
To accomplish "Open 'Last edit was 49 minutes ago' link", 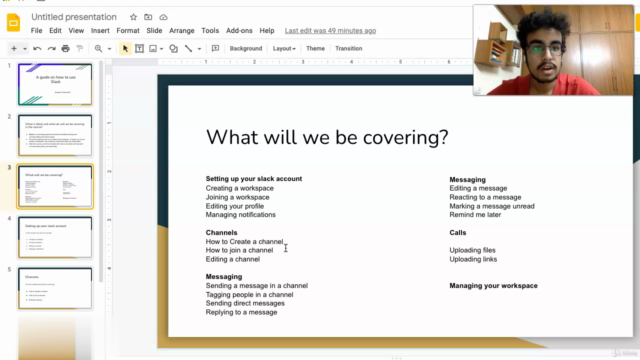I will click(x=330, y=31).
